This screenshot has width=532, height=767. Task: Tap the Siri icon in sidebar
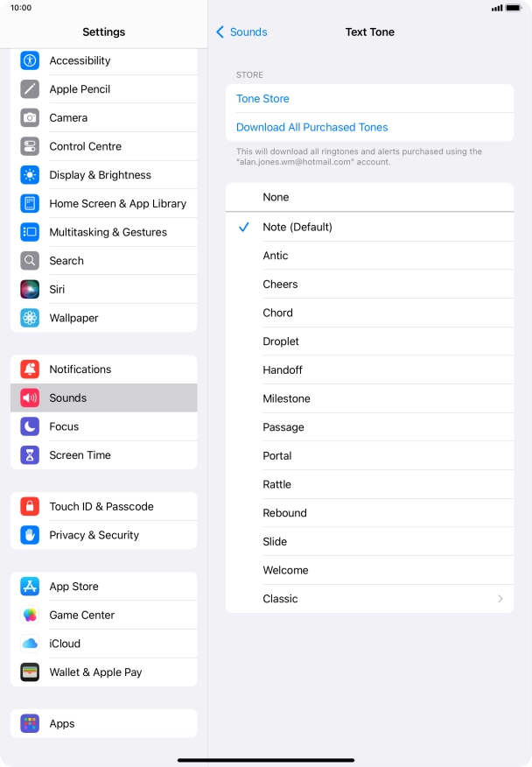[30, 290]
